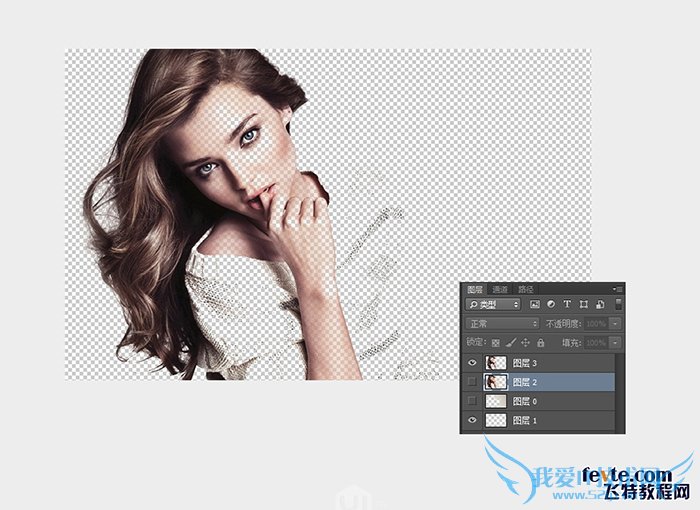Show 图层 0 via its visibility box
700x510 pixels.
point(472,401)
